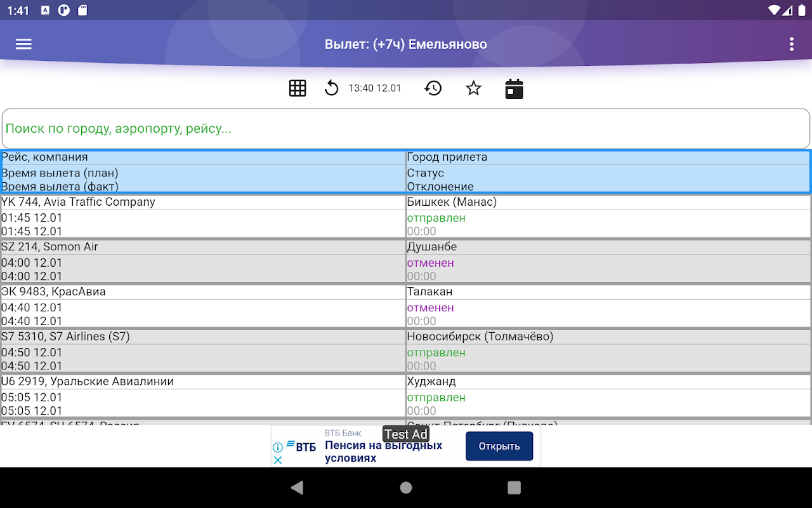Screen dimensions: 812x508
Task: Select the header Статус
Action: [425, 173]
